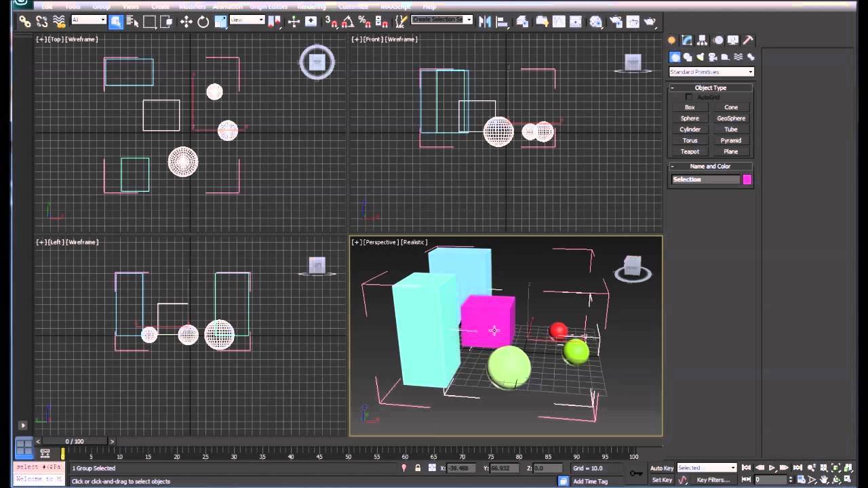868x488 pixels.
Task: Open the Selected key mode dropdown
Action: tap(707, 468)
